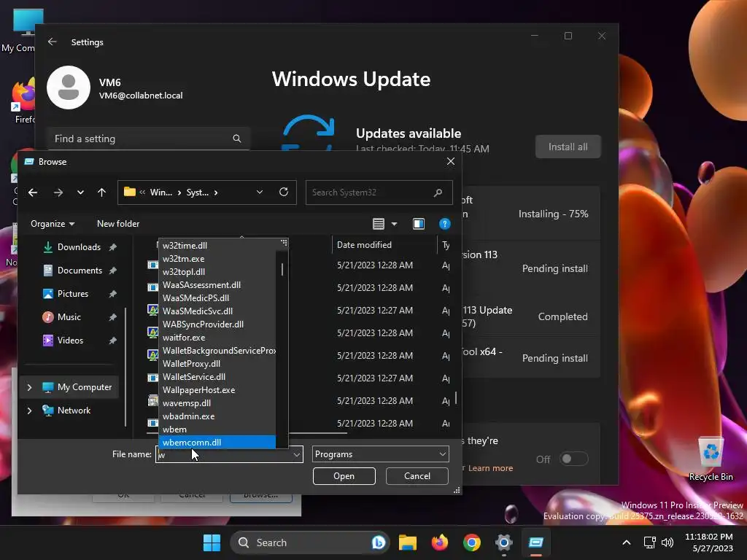Create a New folder
The height and width of the screenshot is (560, 747).
(118, 224)
